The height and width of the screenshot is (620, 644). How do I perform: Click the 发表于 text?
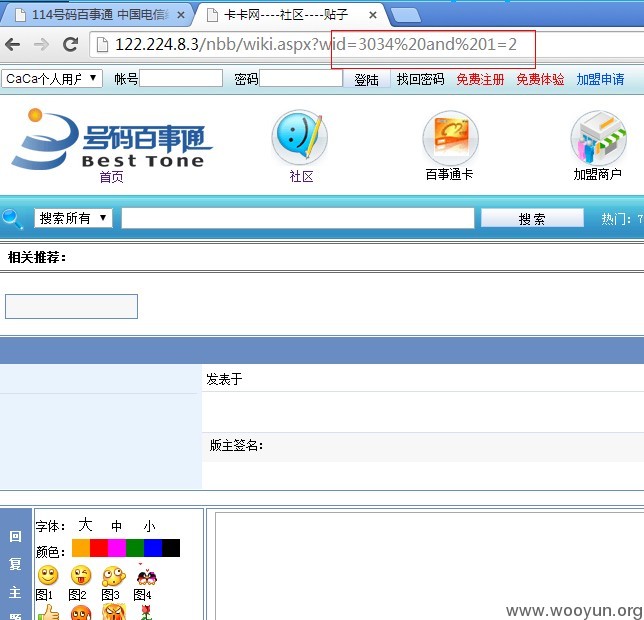(x=224, y=379)
